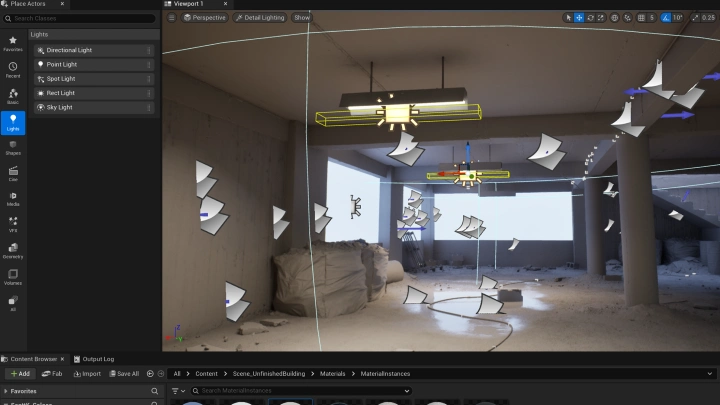Expand the Favorites section in Content Browser

pos(6,391)
